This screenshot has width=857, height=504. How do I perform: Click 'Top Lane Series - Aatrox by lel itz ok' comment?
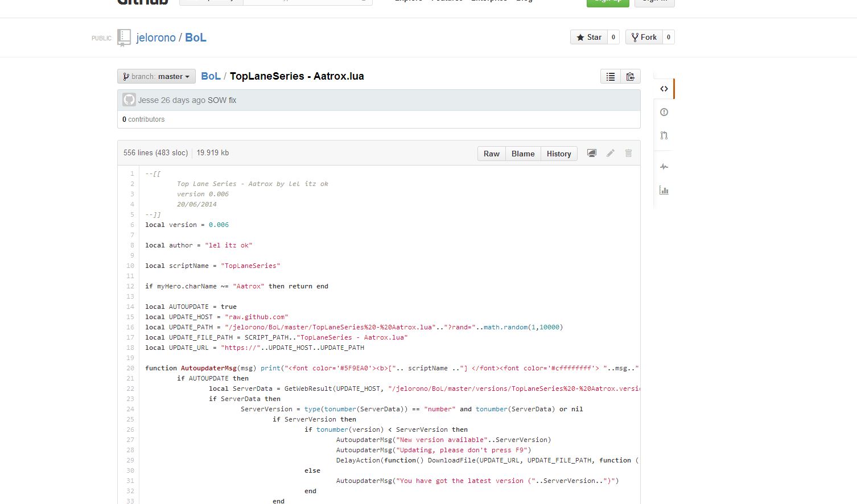253,184
